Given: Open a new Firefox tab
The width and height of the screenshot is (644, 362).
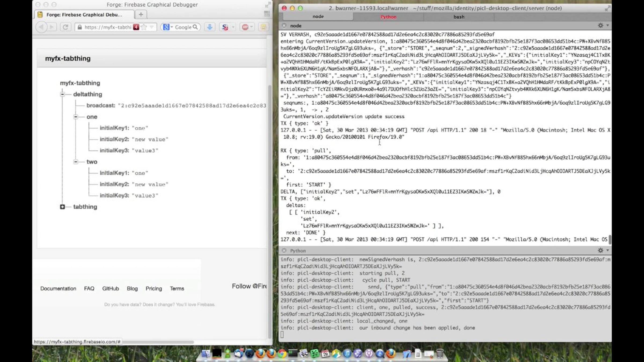Looking at the screenshot, I should pyautogui.click(x=141, y=14).
